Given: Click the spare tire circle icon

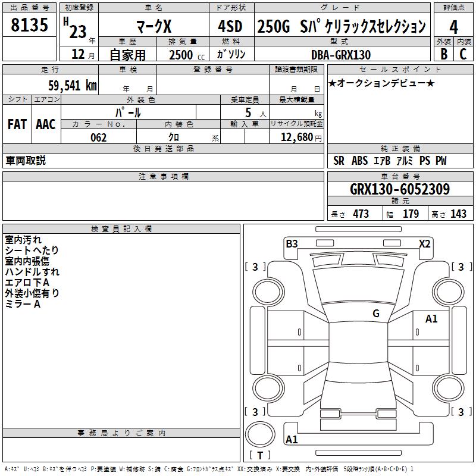Looking at the screenshot, I should click(260, 434).
